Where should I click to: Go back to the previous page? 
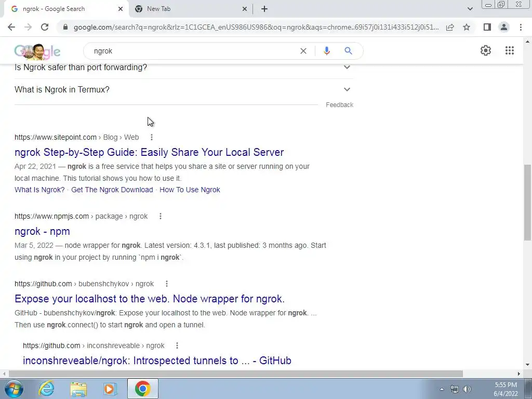[11, 27]
